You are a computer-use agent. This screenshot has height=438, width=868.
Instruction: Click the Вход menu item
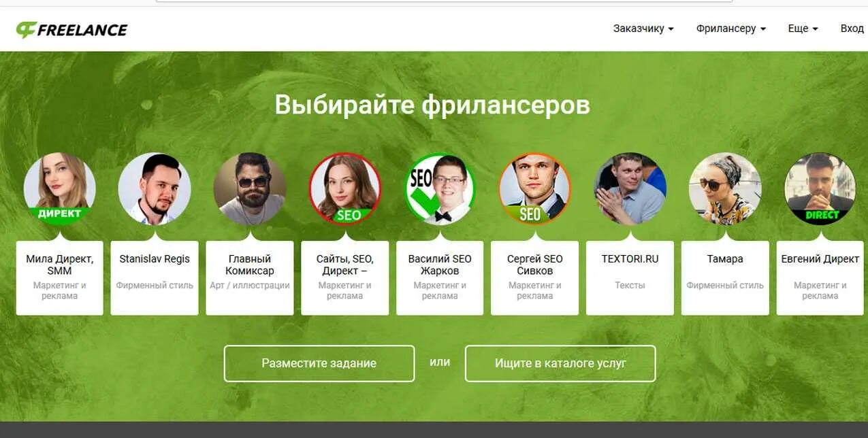pos(852,29)
